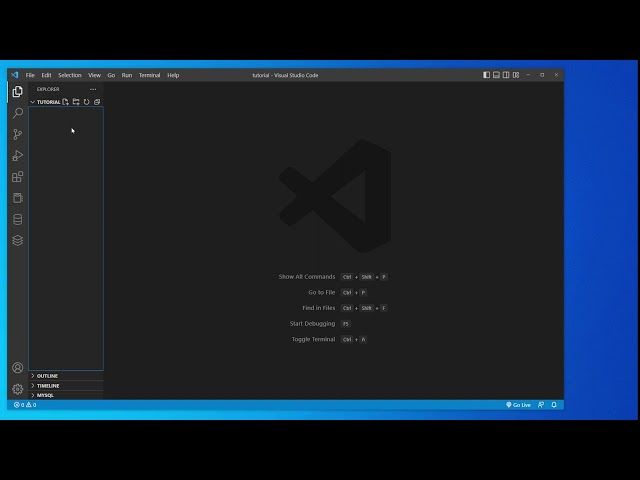The height and width of the screenshot is (480, 640).
Task: Toggle the primary side bar layout icon
Action: point(487,75)
